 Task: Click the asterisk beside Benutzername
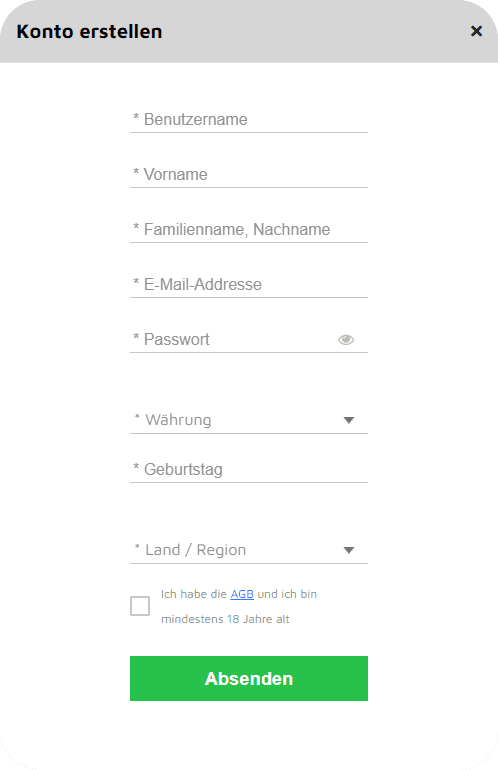136,117
